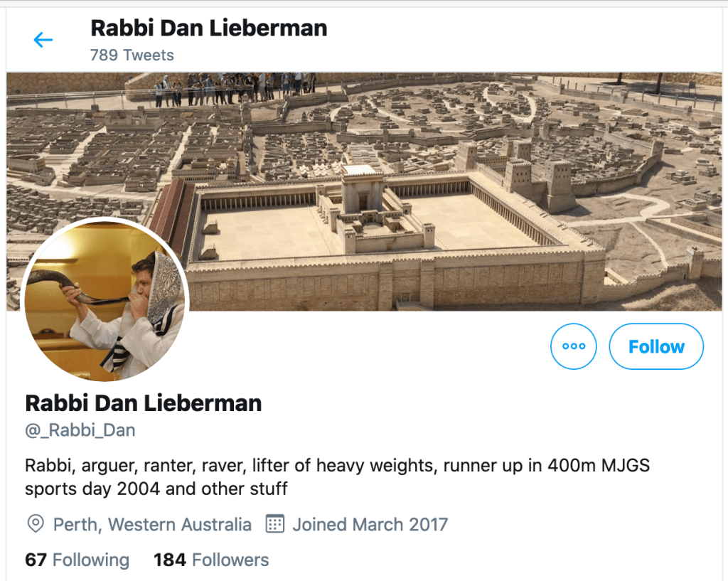This screenshot has height=581, width=728.
Task: Click the location pin icon
Action: (36, 524)
